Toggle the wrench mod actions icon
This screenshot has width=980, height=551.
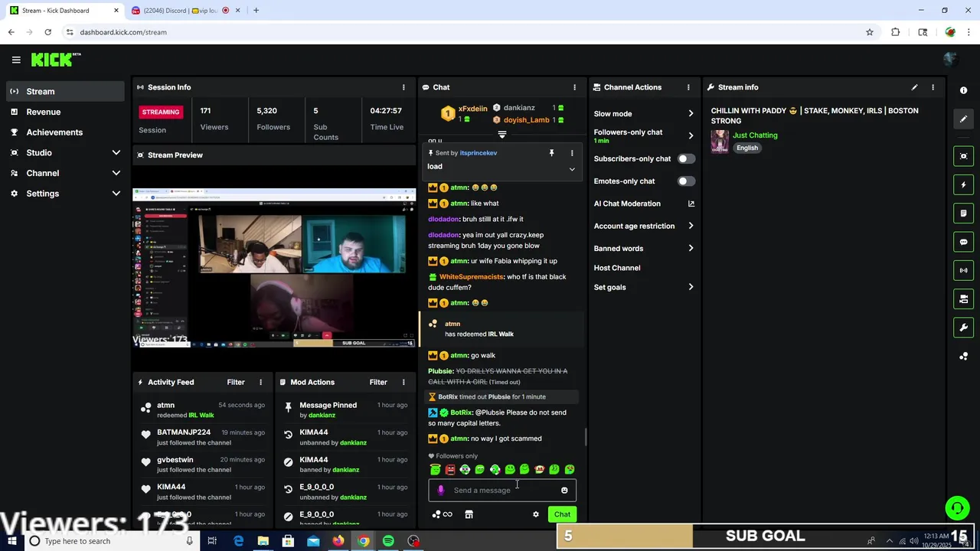(963, 328)
